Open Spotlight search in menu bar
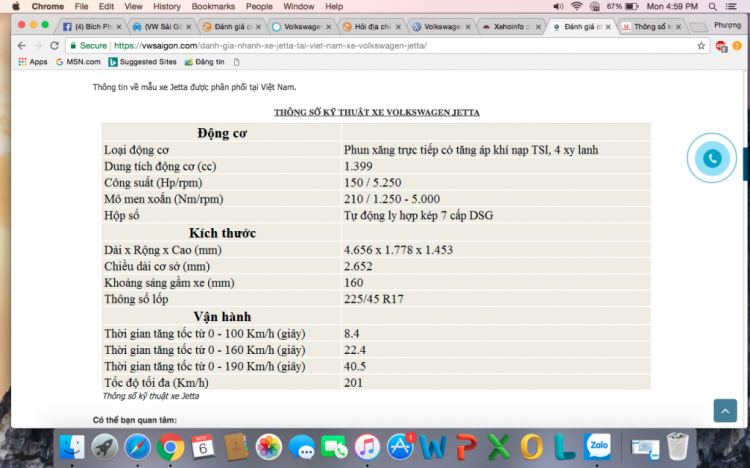This screenshot has width=750, height=468. (x=713, y=7)
